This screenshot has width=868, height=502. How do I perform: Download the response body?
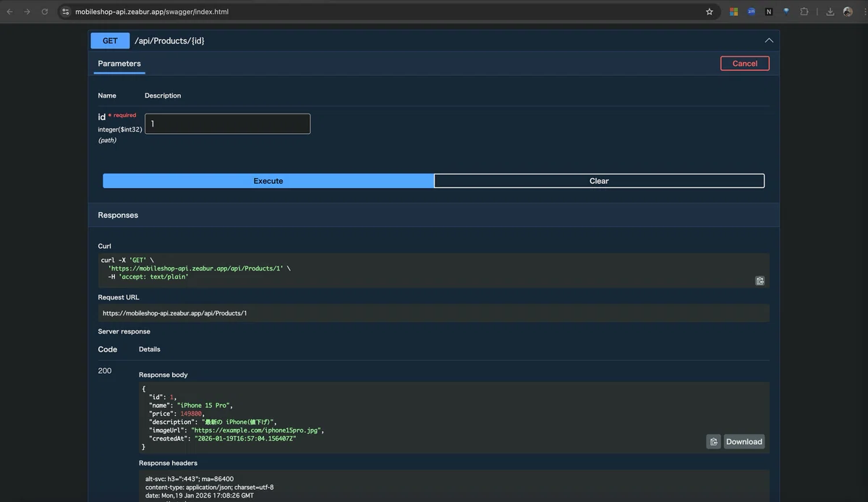click(744, 442)
